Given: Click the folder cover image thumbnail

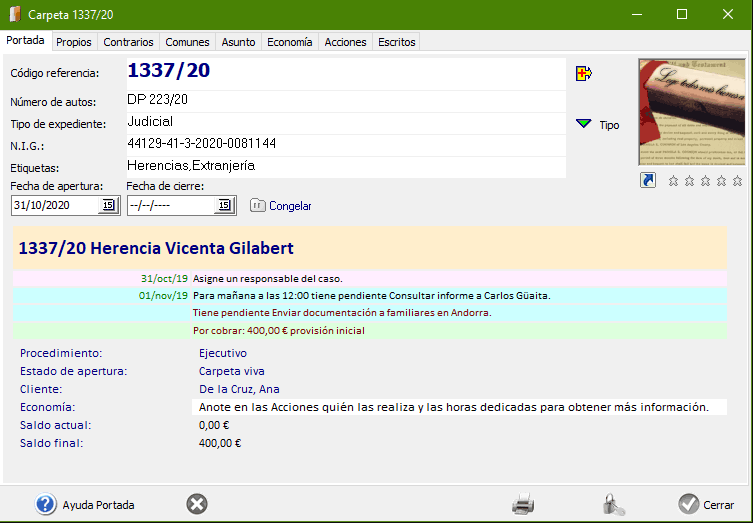Looking at the screenshot, I should pos(691,111).
